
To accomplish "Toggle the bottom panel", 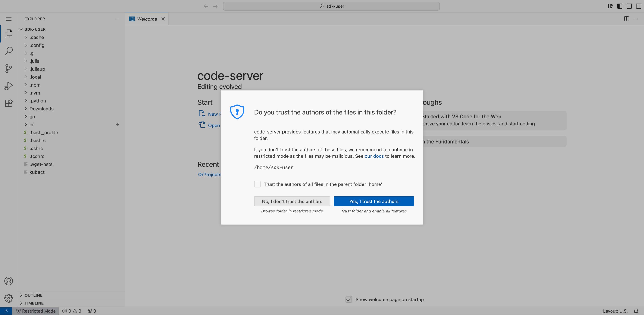I will click(x=629, y=6).
